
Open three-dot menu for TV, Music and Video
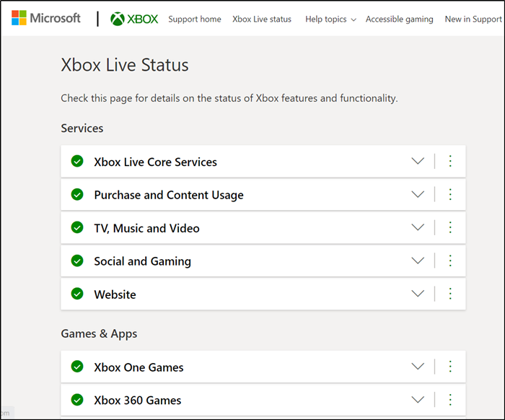451,227
